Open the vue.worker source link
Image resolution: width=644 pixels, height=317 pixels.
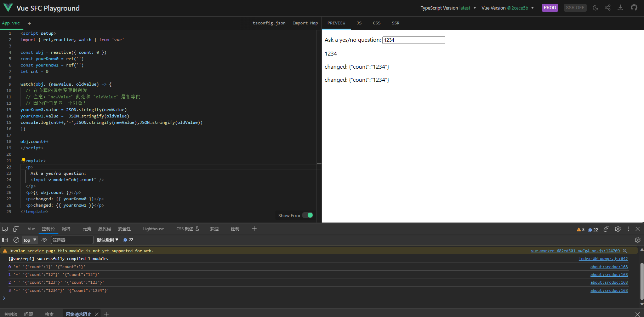coord(575,251)
